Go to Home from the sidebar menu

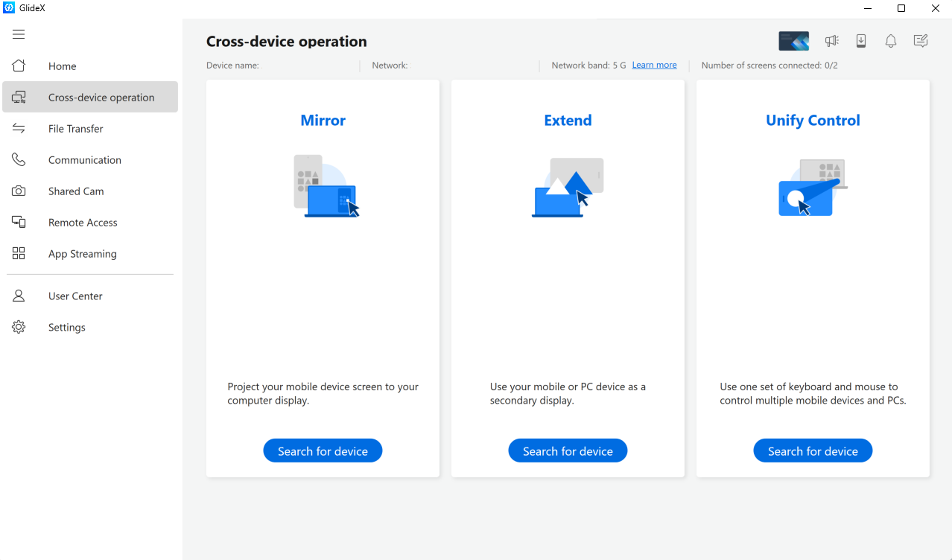62,66
